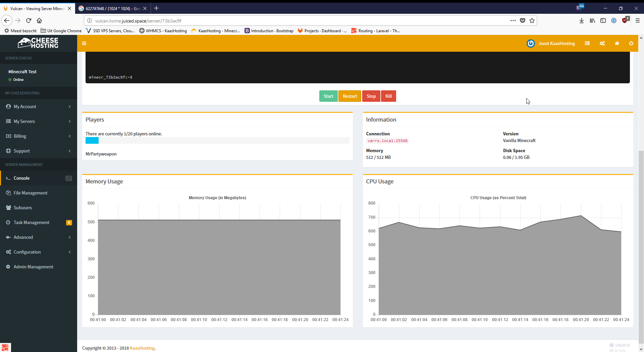Toggle the sidebar hamburger menu

tap(84, 43)
